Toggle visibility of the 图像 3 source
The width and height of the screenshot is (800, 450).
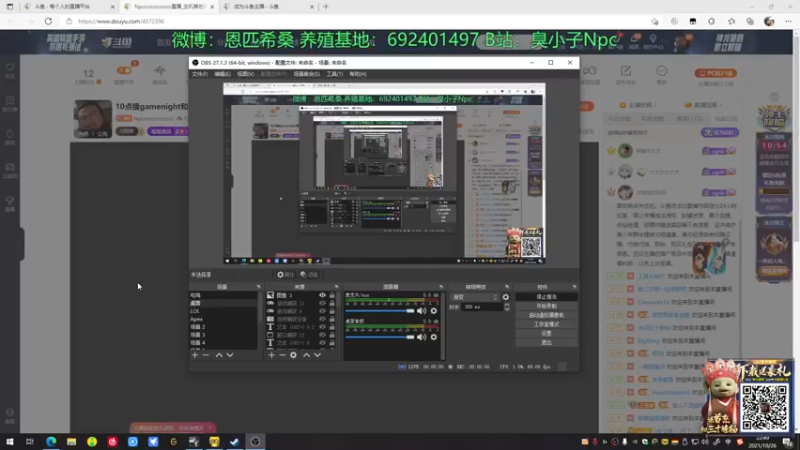(x=322, y=295)
